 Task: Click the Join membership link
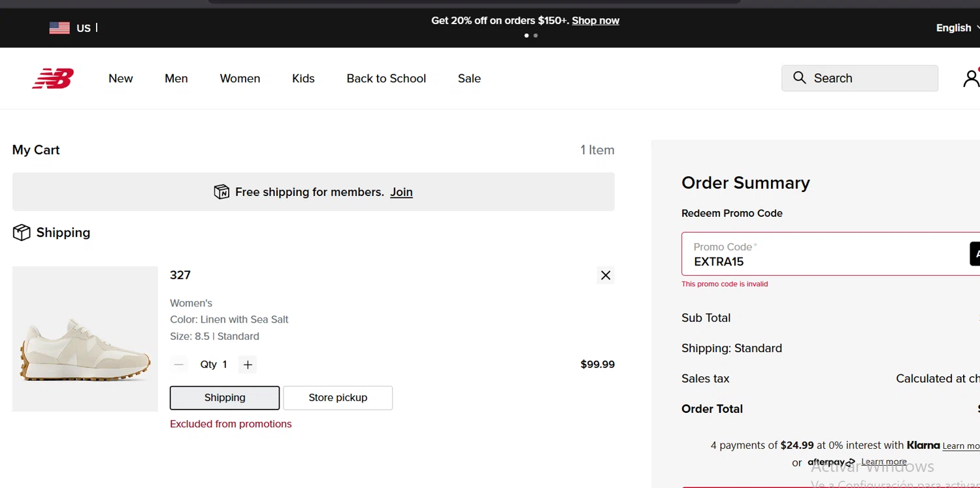tap(401, 192)
